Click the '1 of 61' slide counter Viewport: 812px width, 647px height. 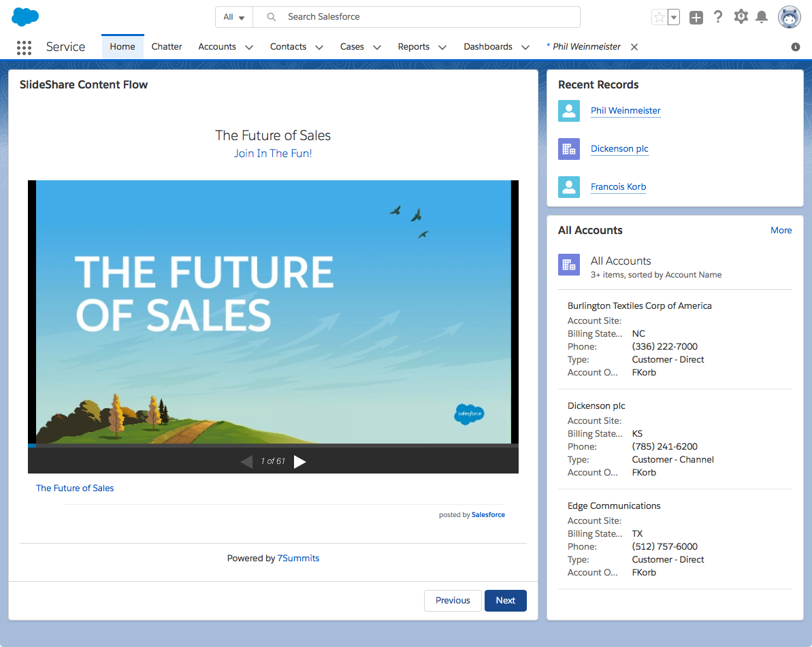[x=273, y=461]
